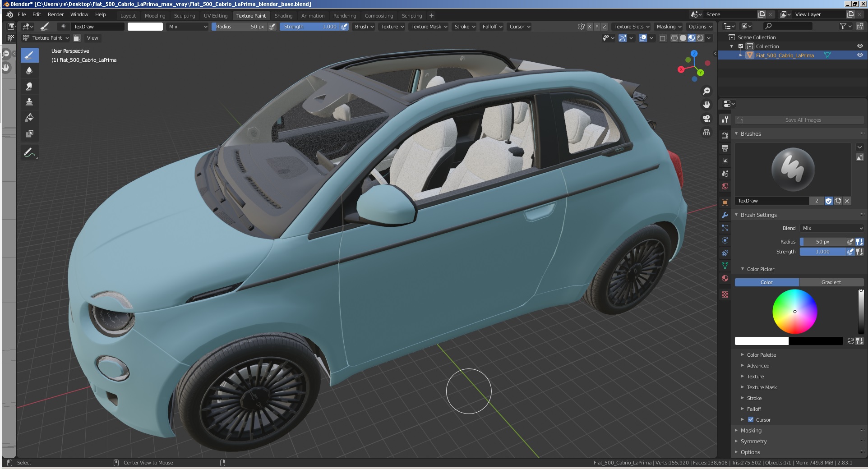Select the Clone stamp tool
Screen dimensions: 868x469
29,102
